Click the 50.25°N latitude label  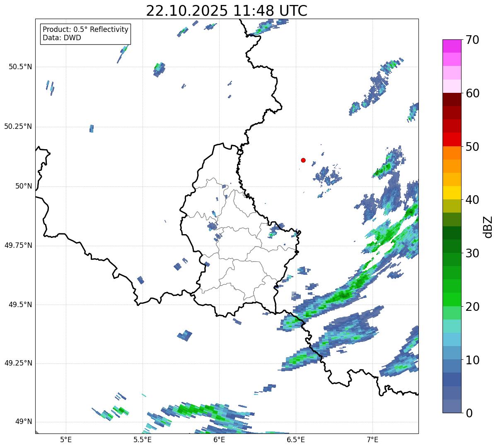click(18, 126)
